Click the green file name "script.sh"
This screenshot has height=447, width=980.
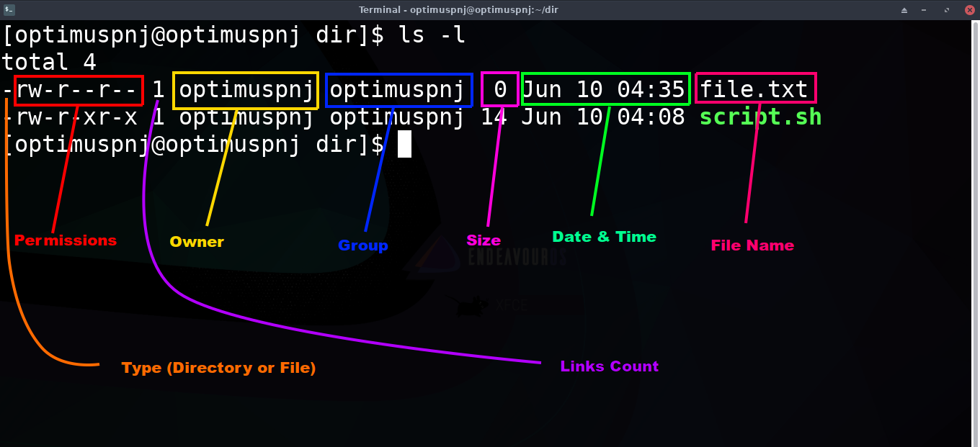pos(761,117)
